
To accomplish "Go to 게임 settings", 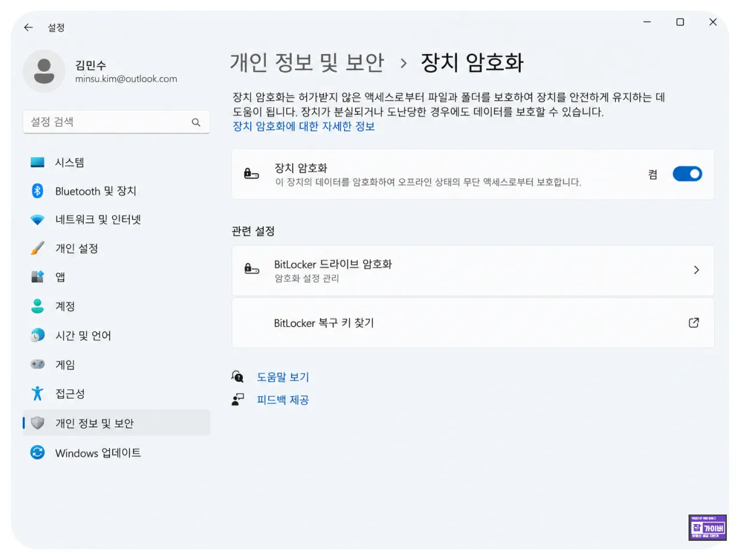I will click(116, 364).
